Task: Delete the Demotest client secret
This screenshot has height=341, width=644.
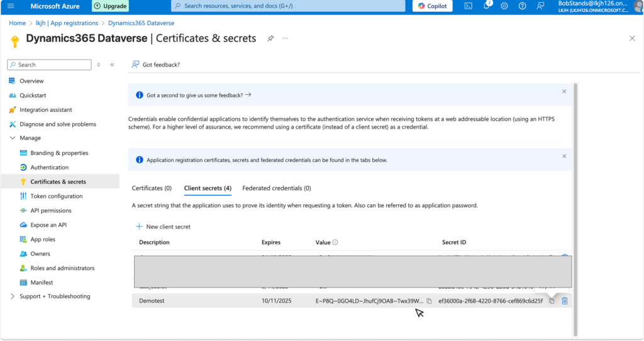Action: click(x=565, y=301)
